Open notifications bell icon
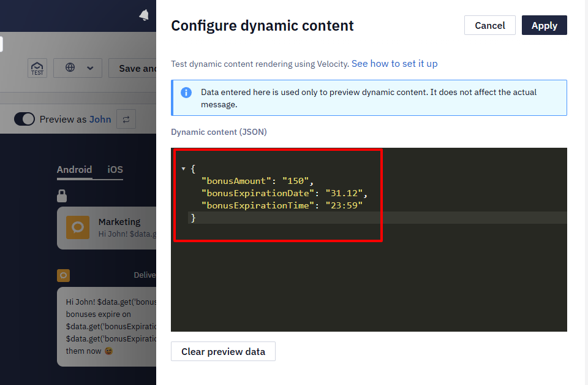The width and height of the screenshot is (588, 385). (x=144, y=15)
